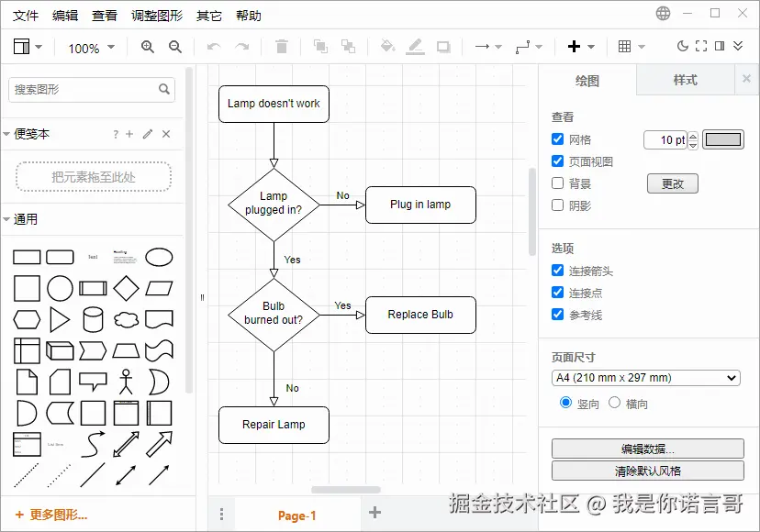Select the hexagon shape in palette
The height and width of the screenshot is (532, 760).
coord(27,319)
